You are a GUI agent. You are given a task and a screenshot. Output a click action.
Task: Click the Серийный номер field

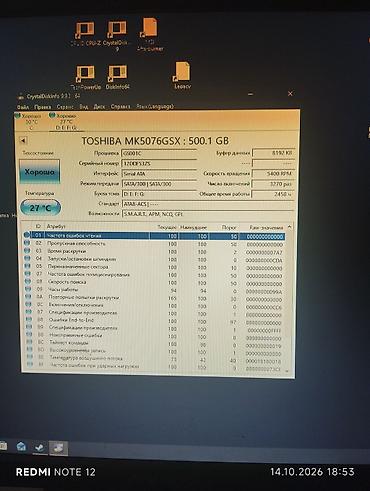click(159, 163)
